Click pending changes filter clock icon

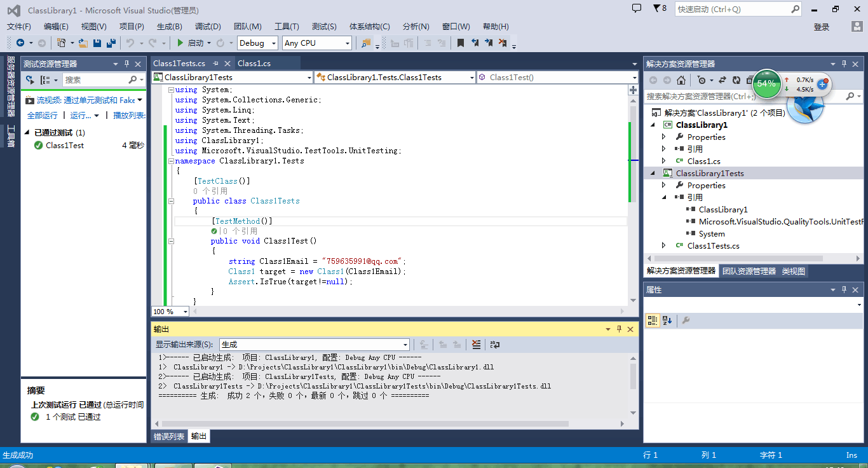click(701, 80)
